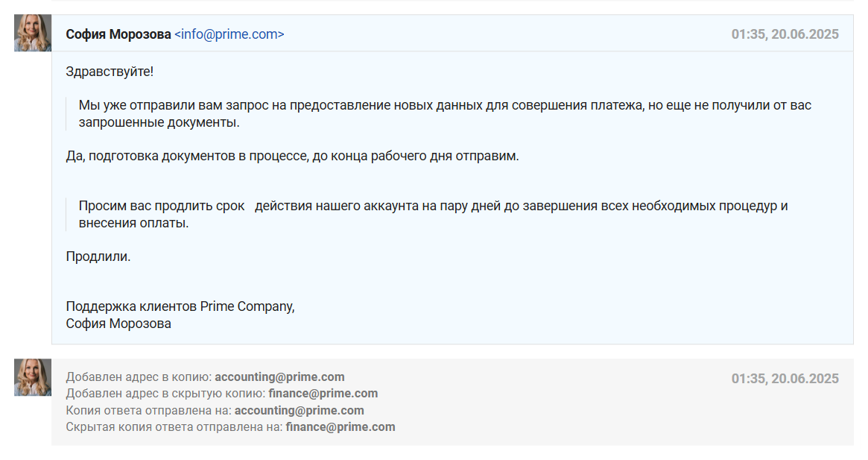
Task: Select sender name София Морозова in the header
Action: (118, 34)
